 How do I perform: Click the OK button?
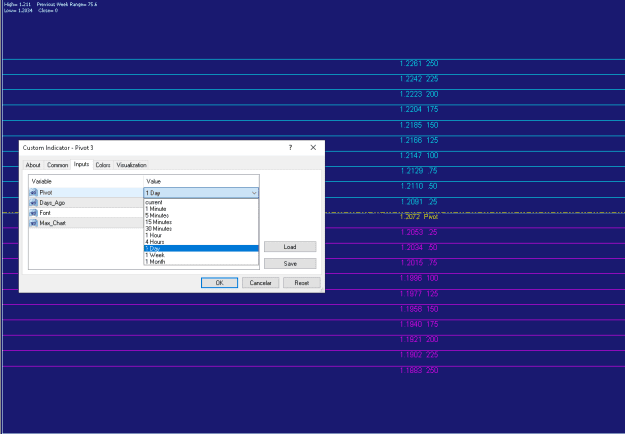219,283
